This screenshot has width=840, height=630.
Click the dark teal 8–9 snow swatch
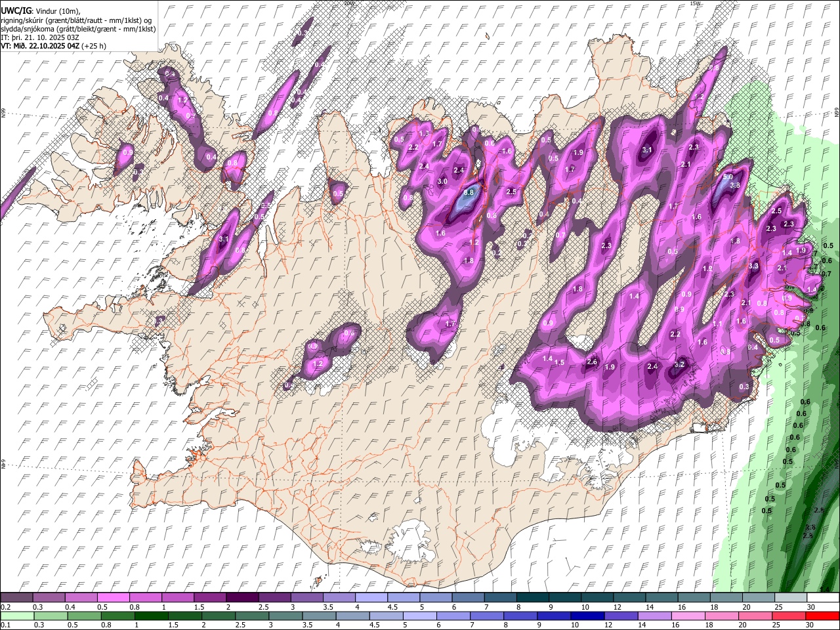pyautogui.click(x=533, y=598)
